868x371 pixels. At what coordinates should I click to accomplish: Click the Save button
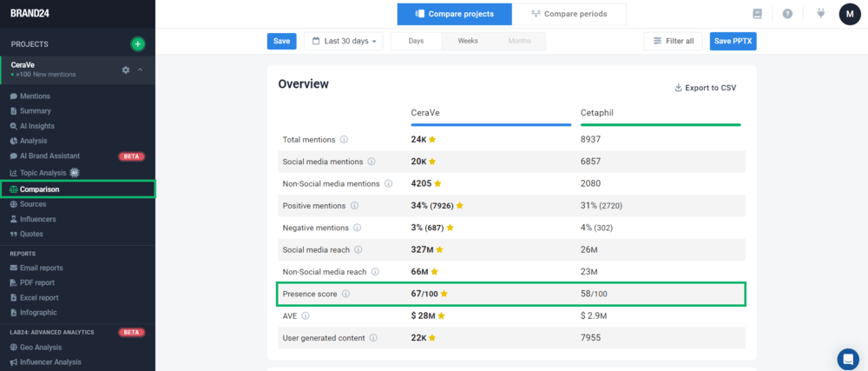click(282, 41)
